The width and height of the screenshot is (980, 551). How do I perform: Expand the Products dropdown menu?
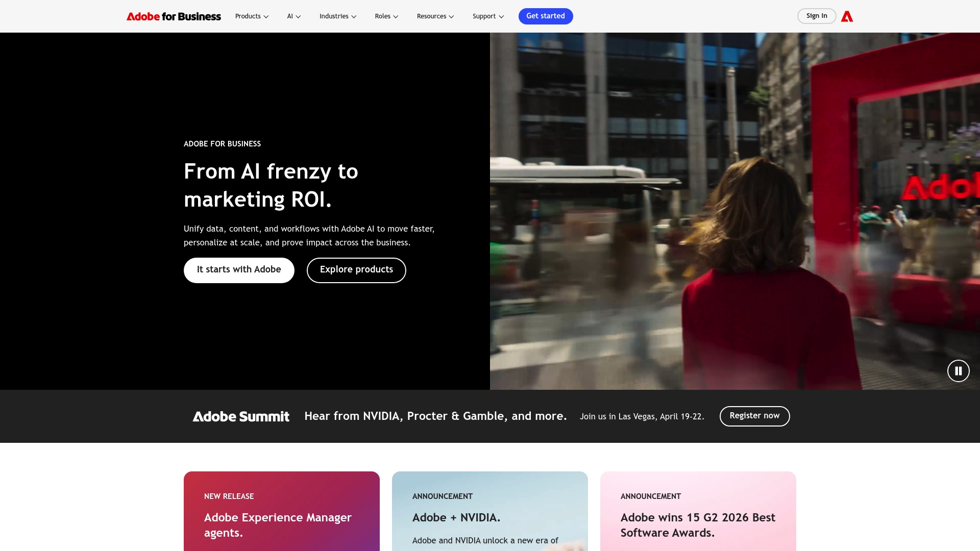pos(252,16)
